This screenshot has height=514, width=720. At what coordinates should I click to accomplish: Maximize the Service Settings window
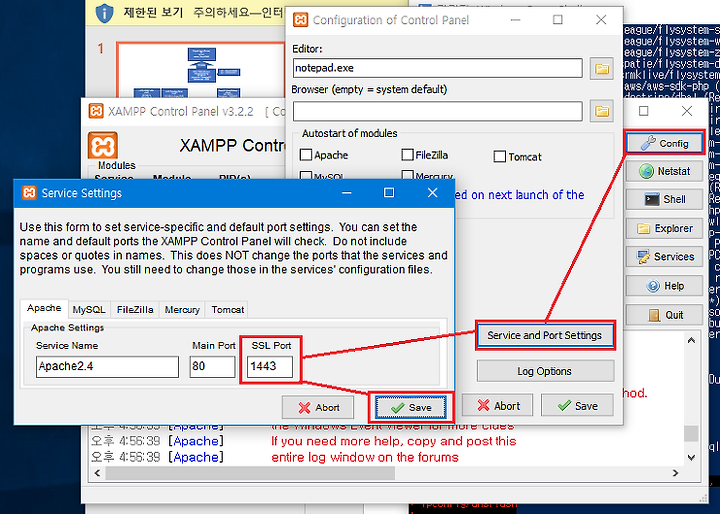pos(389,192)
